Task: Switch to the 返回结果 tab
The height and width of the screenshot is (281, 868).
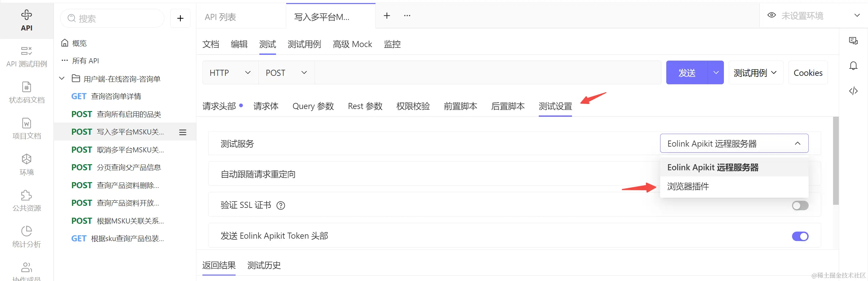Action: click(219, 265)
